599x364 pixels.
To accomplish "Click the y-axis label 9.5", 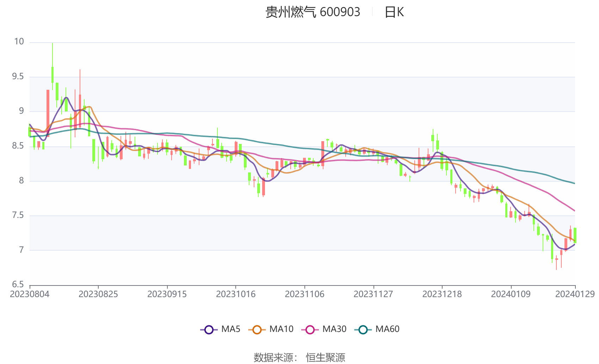I will point(18,76).
